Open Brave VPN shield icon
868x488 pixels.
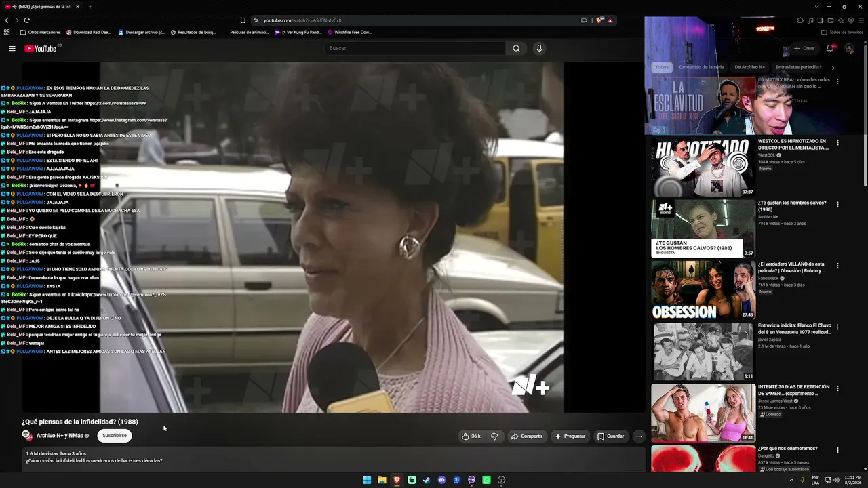tap(850, 20)
